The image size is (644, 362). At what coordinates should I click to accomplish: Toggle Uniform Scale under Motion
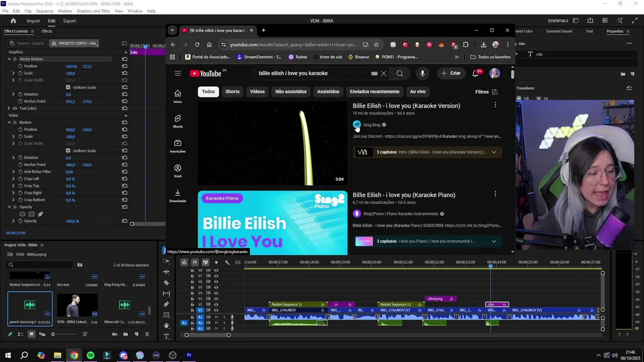[68, 150]
